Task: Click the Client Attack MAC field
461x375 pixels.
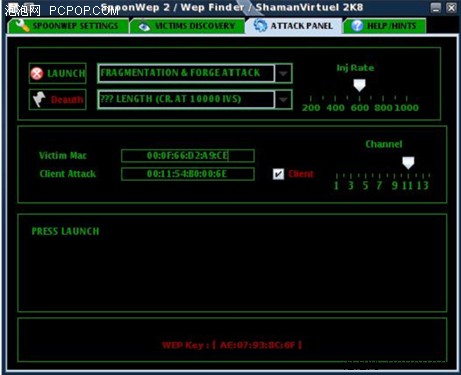Action: click(188, 174)
